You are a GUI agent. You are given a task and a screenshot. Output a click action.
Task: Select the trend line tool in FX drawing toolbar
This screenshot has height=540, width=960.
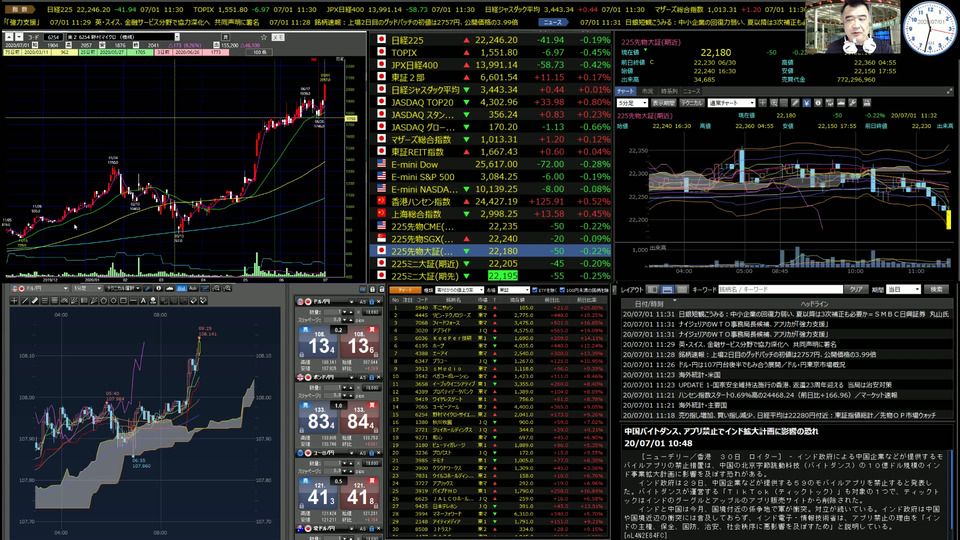coord(24,301)
